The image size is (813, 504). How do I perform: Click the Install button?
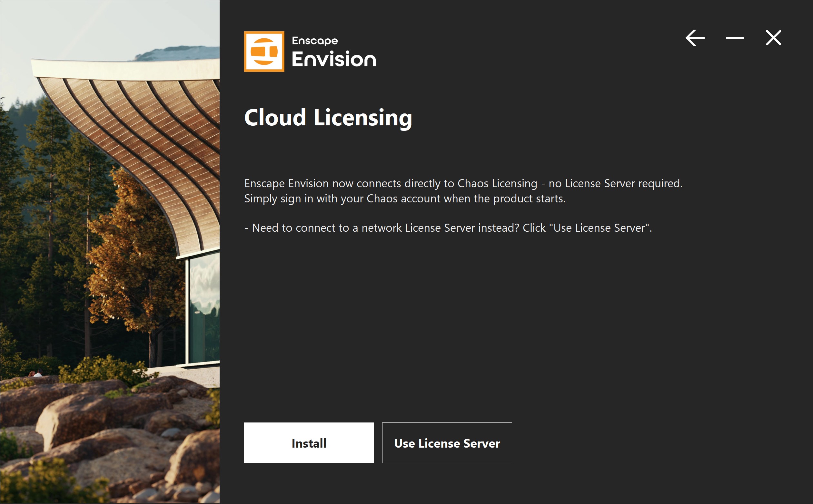[x=309, y=443]
